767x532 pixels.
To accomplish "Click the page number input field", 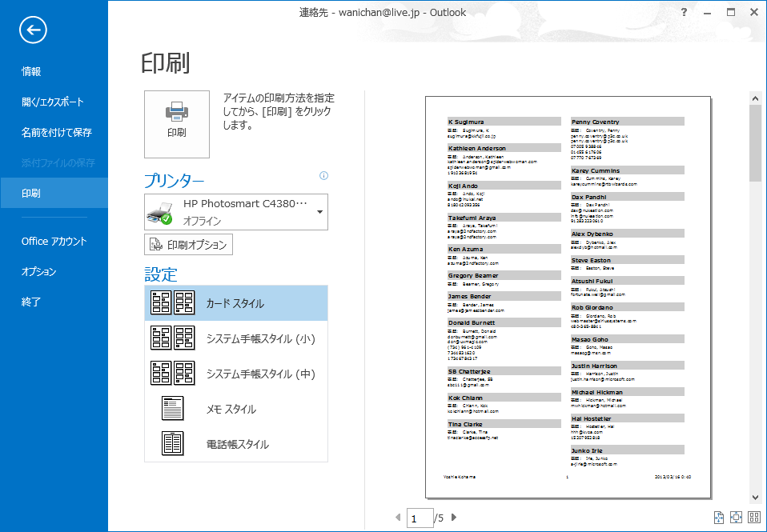I will click(420, 518).
